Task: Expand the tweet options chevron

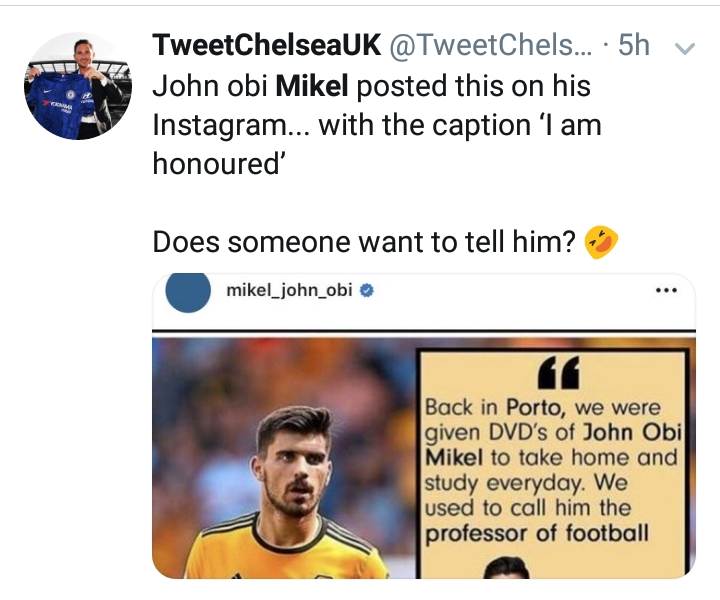Action: point(686,47)
